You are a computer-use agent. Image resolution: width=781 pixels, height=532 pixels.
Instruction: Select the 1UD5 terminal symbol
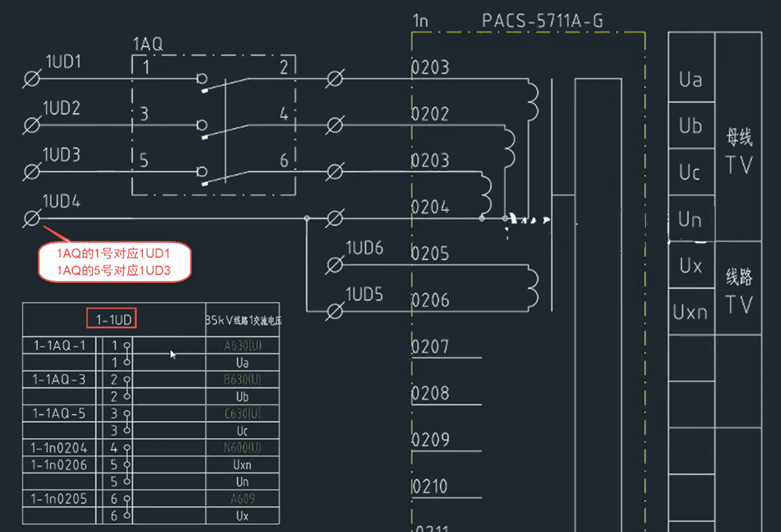click(x=335, y=311)
